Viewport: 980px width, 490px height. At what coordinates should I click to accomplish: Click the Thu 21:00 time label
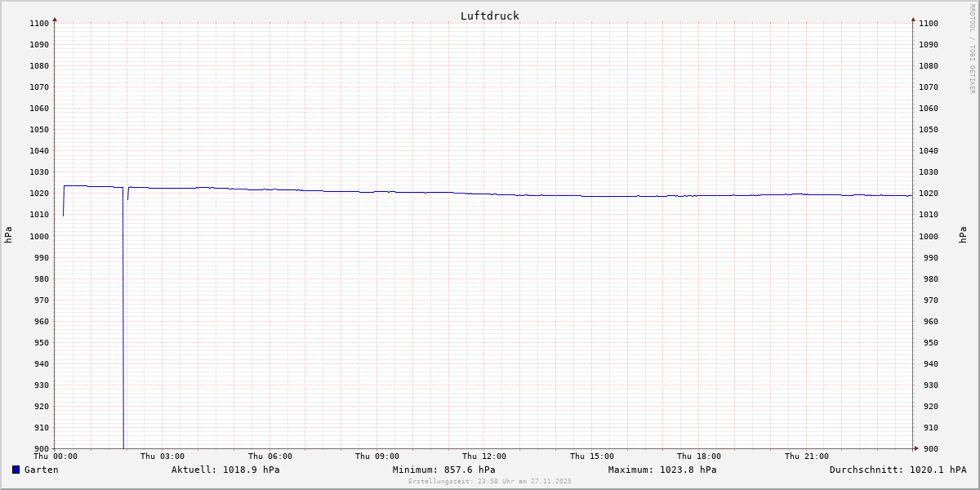(x=807, y=457)
